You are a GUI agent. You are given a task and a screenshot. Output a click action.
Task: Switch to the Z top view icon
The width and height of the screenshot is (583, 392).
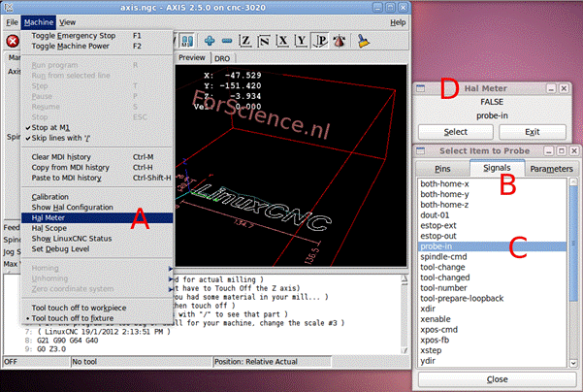coord(245,41)
